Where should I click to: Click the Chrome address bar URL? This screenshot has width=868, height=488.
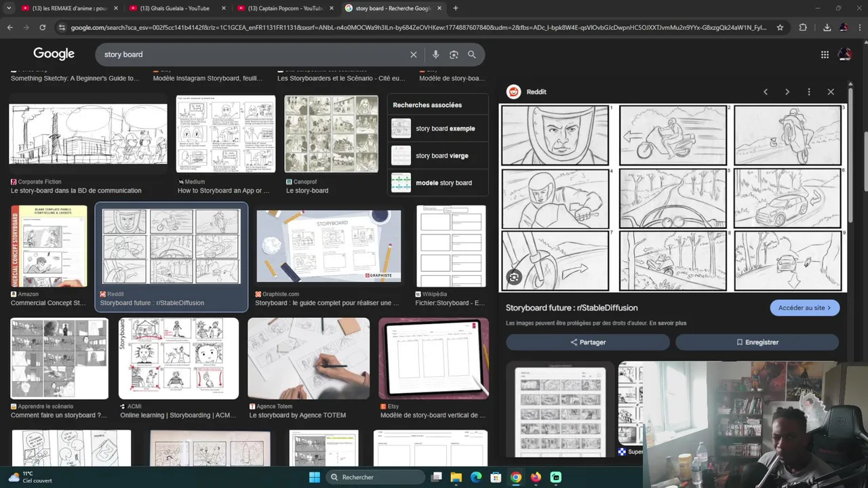point(418,28)
